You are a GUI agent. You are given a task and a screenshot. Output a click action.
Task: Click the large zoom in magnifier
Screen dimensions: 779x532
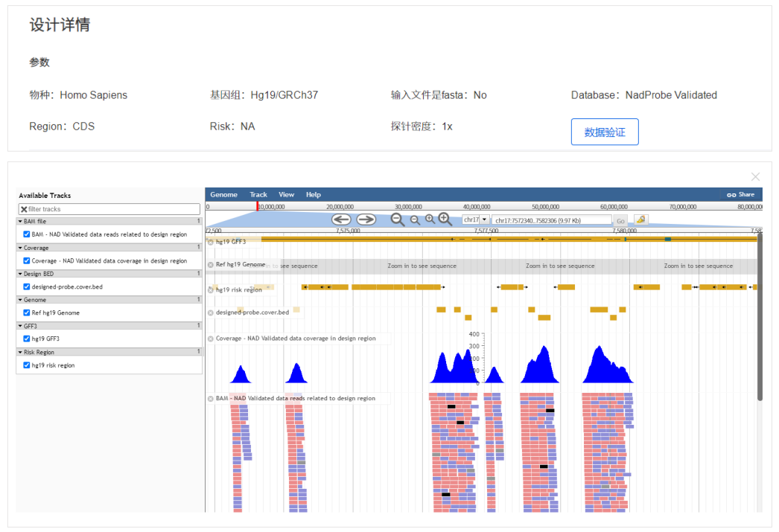point(445,219)
